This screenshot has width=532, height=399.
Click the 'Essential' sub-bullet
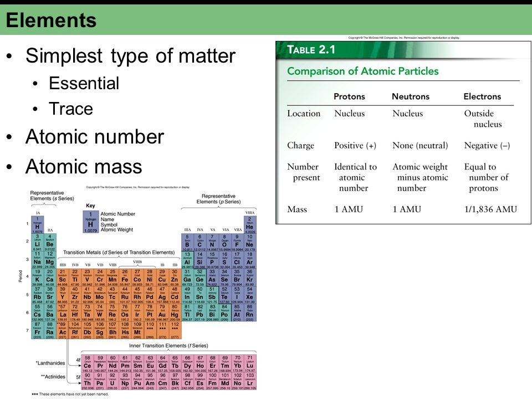tap(84, 84)
